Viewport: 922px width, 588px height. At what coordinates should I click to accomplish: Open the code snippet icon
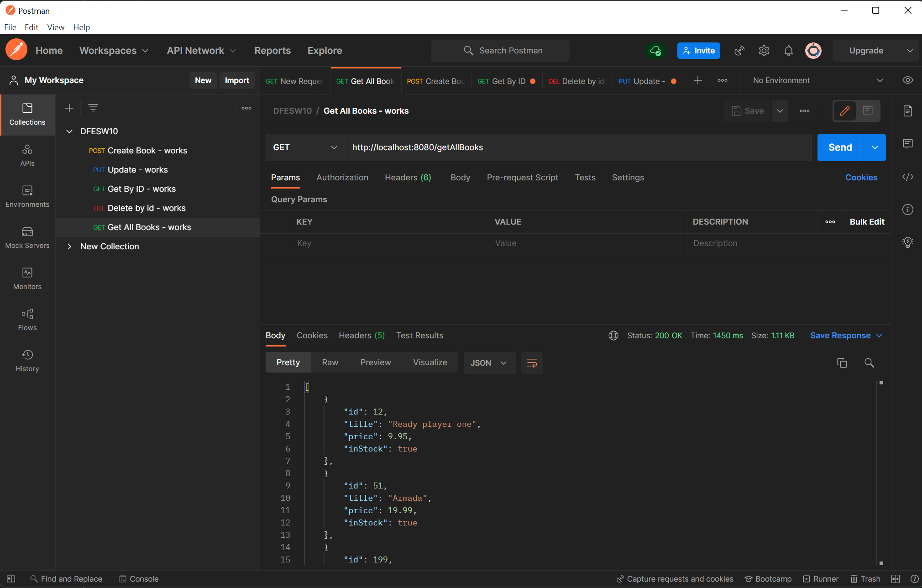click(x=907, y=177)
